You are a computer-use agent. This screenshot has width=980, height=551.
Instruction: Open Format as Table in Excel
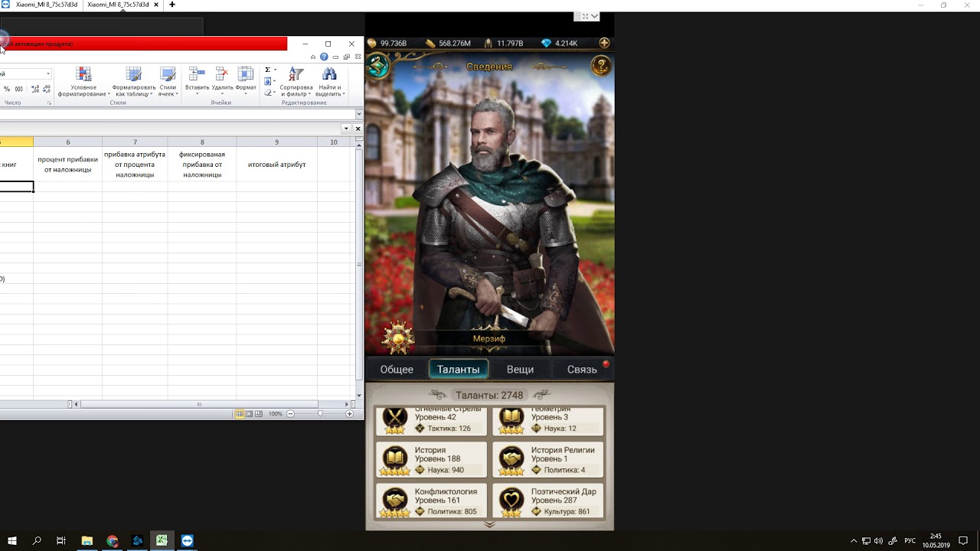coord(134,82)
